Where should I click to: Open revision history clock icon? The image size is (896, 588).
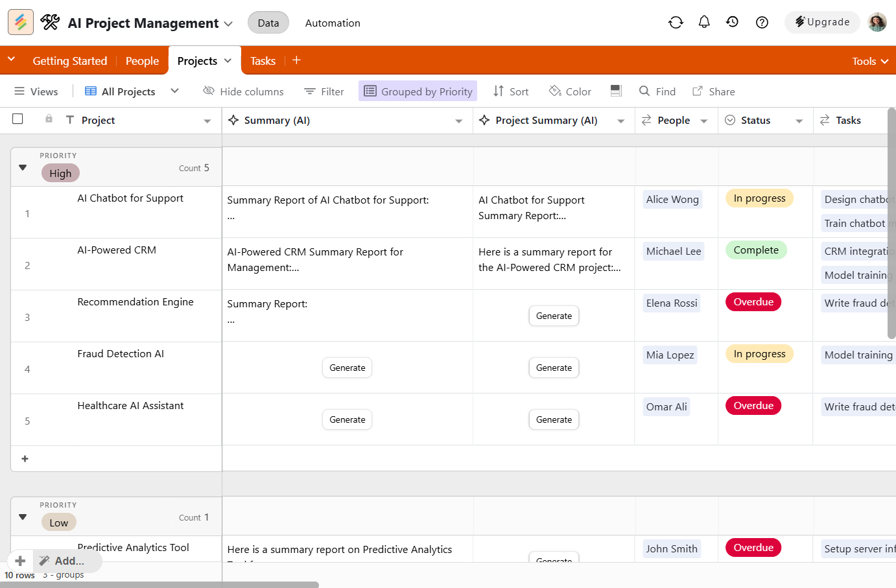733,23
